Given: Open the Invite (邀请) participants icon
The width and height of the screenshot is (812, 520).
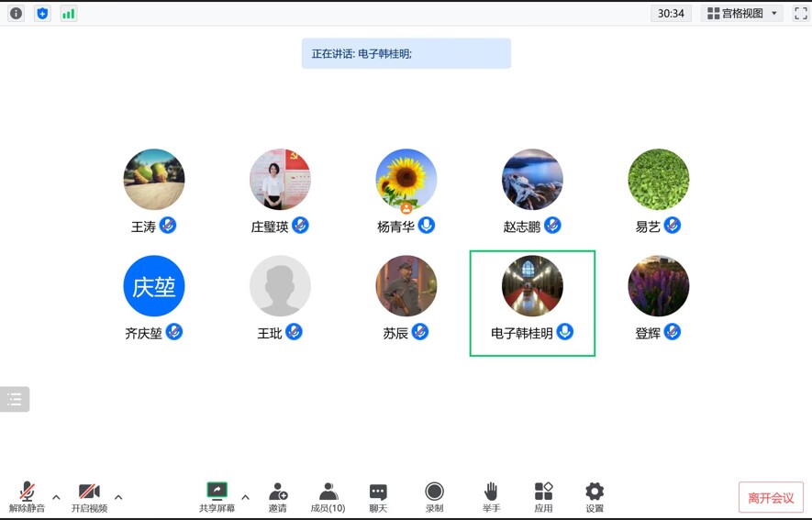Looking at the screenshot, I should click(x=277, y=497).
